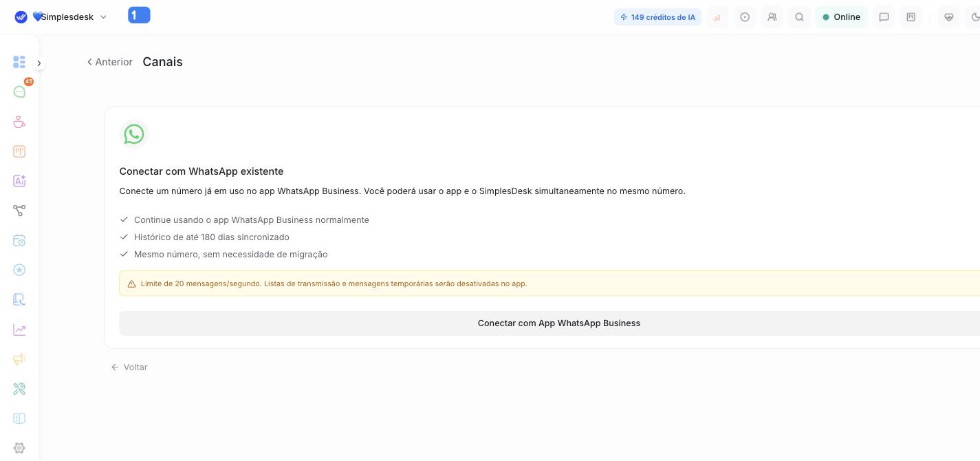The width and height of the screenshot is (980, 461).
Task: Toggle dark mode moon icon
Action: point(974,17)
